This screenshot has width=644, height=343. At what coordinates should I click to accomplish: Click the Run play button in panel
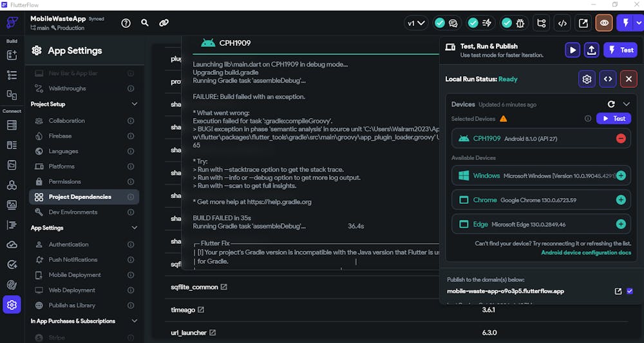point(573,50)
